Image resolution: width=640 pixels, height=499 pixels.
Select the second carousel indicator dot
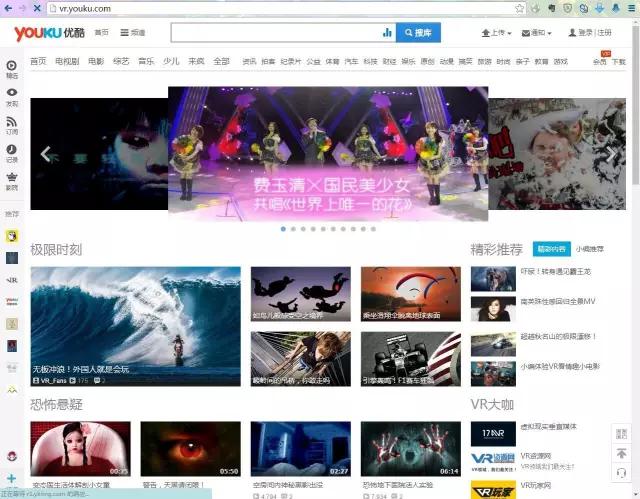293,229
